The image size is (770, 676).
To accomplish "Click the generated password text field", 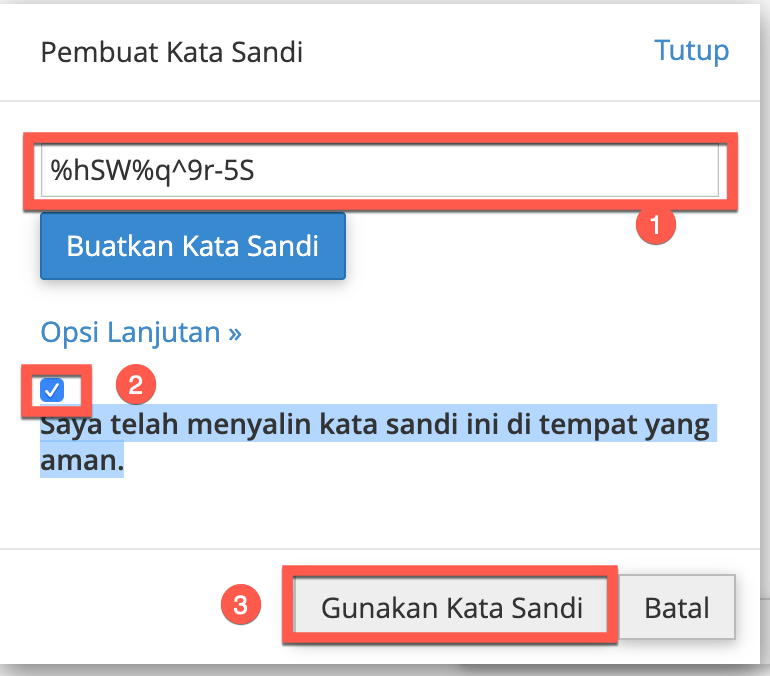I will point(380,170).
